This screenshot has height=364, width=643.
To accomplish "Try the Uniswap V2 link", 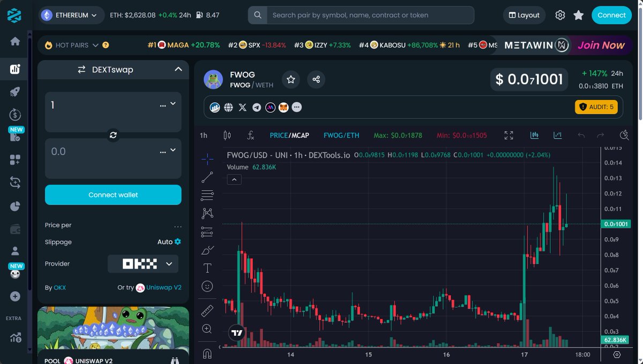I will click(x=163, y=287).
